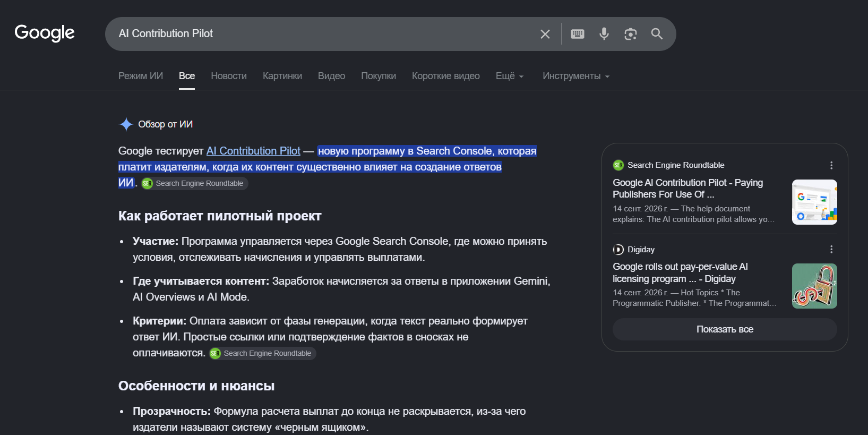868x435 pixels.
Task: Click the highlighted text новую программу в Search Console
Action: pos(405,151)
